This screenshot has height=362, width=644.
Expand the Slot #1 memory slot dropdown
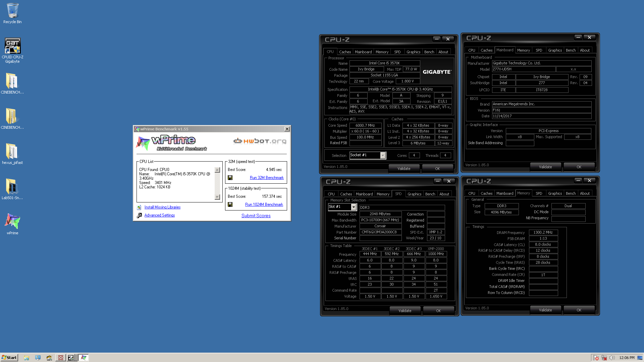coord(354,207)
